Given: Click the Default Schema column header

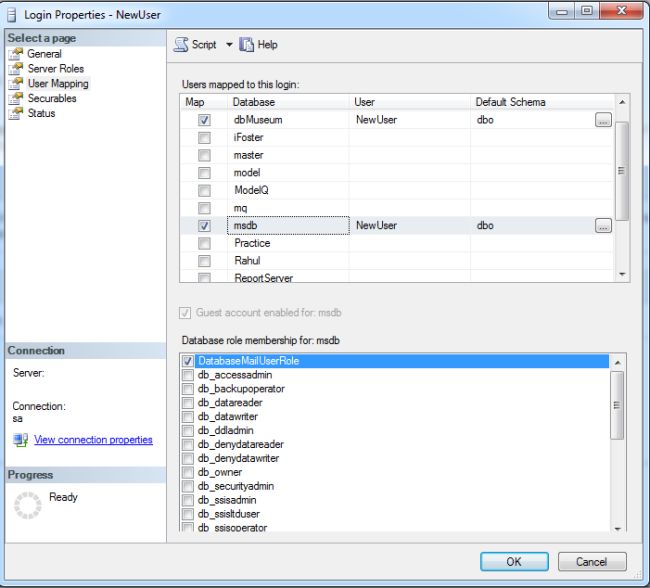Looking at the screenshot, I should pyautogui.click(x=542, y=102).
